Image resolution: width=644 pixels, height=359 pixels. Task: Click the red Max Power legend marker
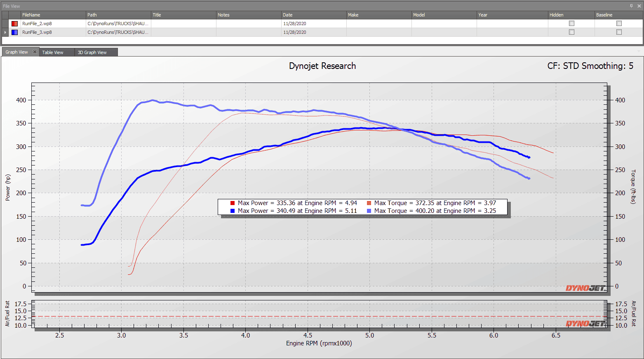(x=233, y=203)
